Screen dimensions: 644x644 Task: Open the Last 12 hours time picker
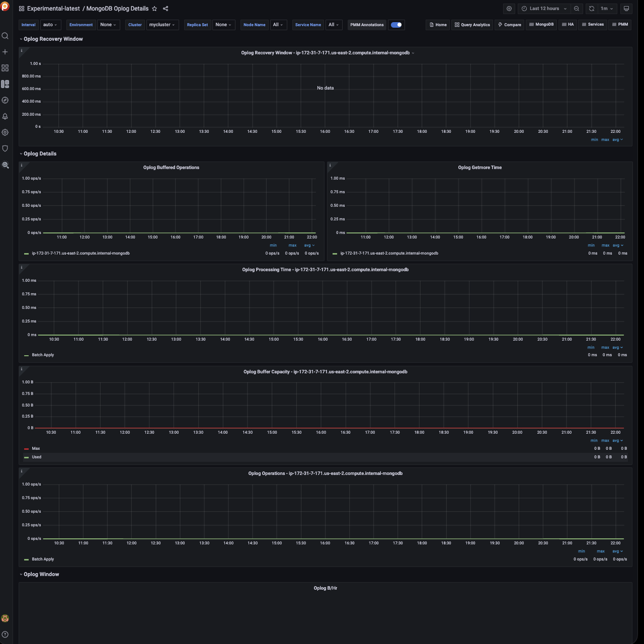point(544,9)
